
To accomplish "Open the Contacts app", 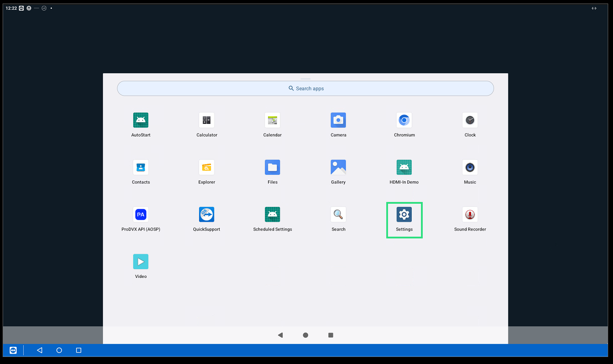I will coord(141,167).
